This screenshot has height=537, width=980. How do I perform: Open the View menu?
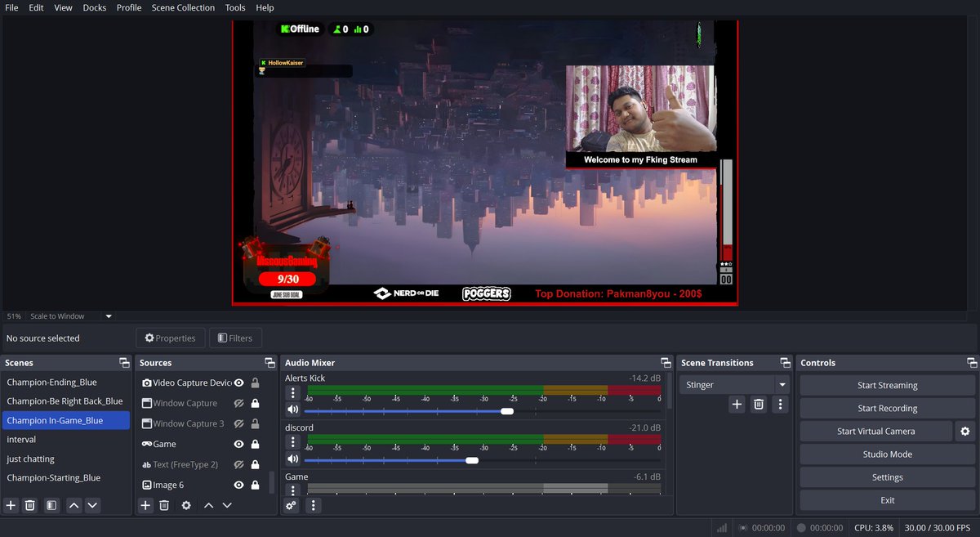tap(64, 7)
